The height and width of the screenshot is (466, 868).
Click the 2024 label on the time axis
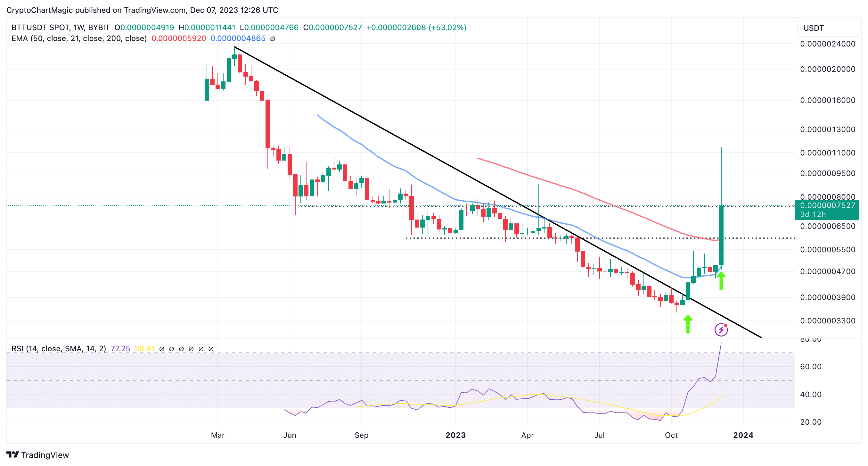(743, 435)
